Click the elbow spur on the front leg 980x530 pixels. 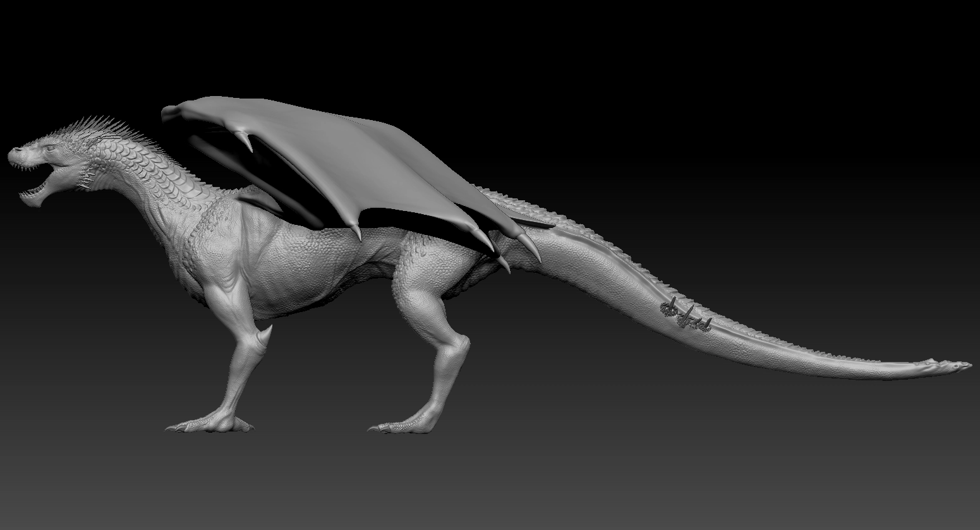point(265,334)
